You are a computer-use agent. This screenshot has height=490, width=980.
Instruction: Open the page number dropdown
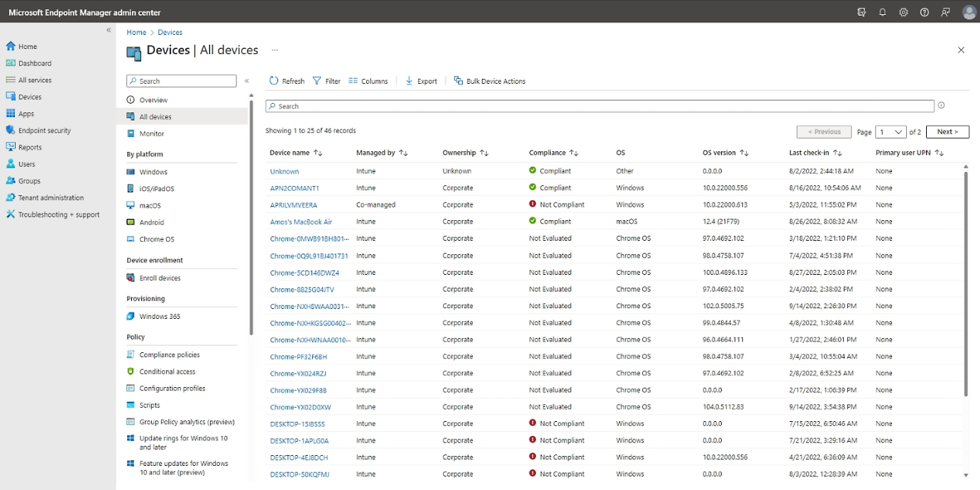click(x=891, y=132)
